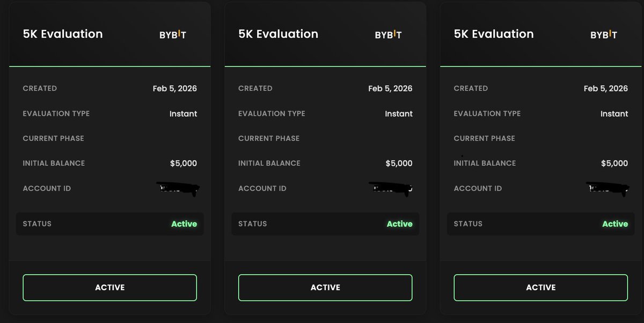Click the CREATED label in the middle card
Image resolution: width=644 pixels, height=323 pixels.
[255, 89]
